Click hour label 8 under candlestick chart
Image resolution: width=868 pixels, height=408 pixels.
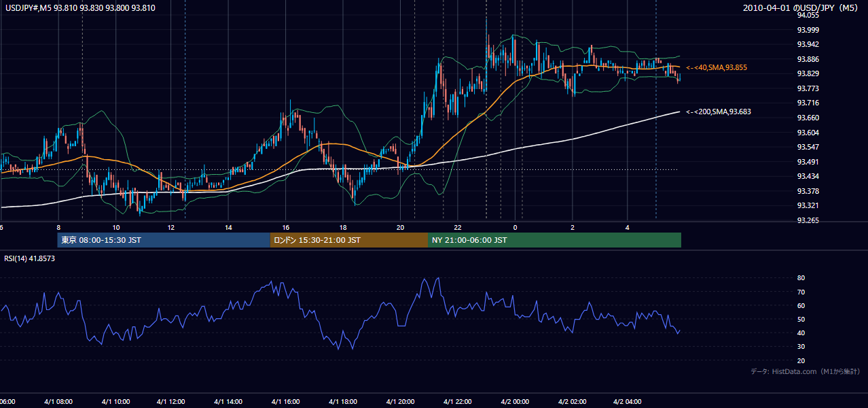(x=58, y=227)
